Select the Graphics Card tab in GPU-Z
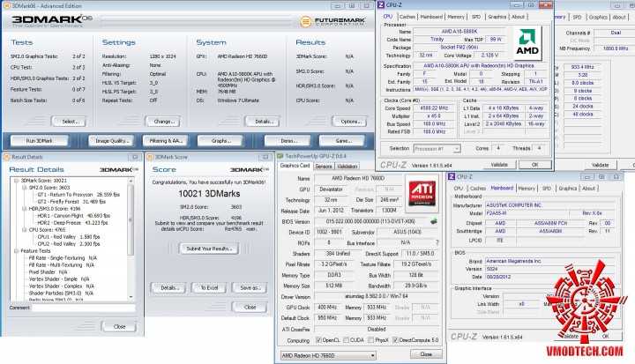This screenshot has width=635, height=364. [295, 166]
